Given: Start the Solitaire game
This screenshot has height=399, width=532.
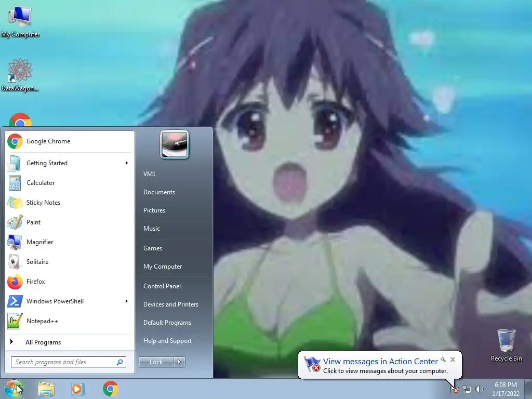Looking at the screenshot, I should [69, 262].
